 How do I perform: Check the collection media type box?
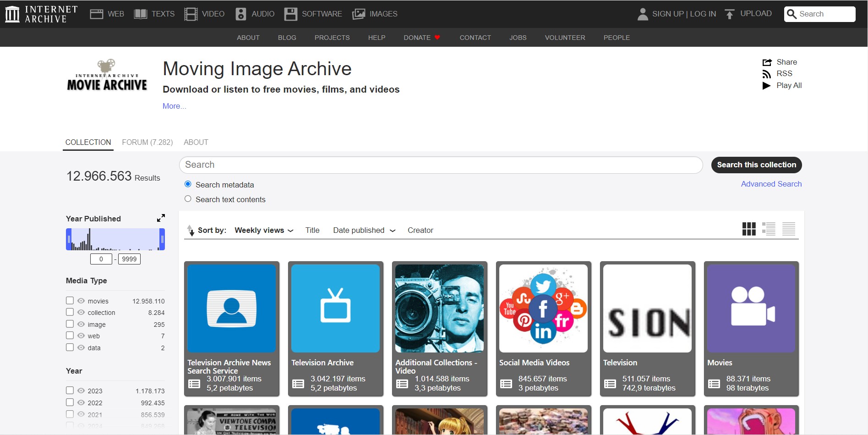(70, 312)
